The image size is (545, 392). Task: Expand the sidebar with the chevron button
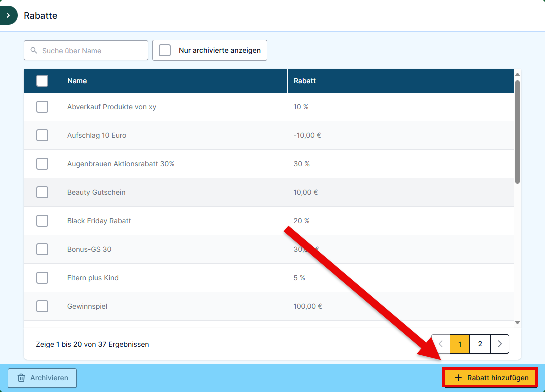8,15
